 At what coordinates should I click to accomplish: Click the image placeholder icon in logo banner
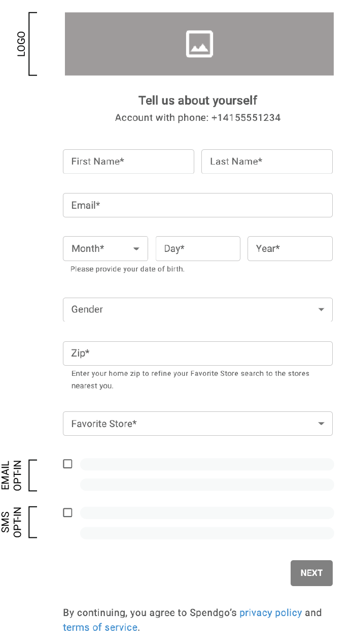pos(199,44)
